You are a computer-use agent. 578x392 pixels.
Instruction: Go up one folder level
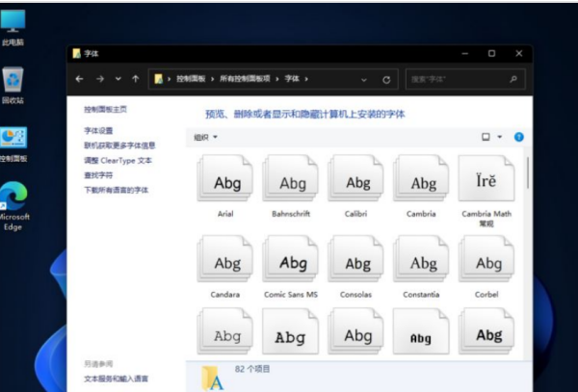tap(135, 79)
